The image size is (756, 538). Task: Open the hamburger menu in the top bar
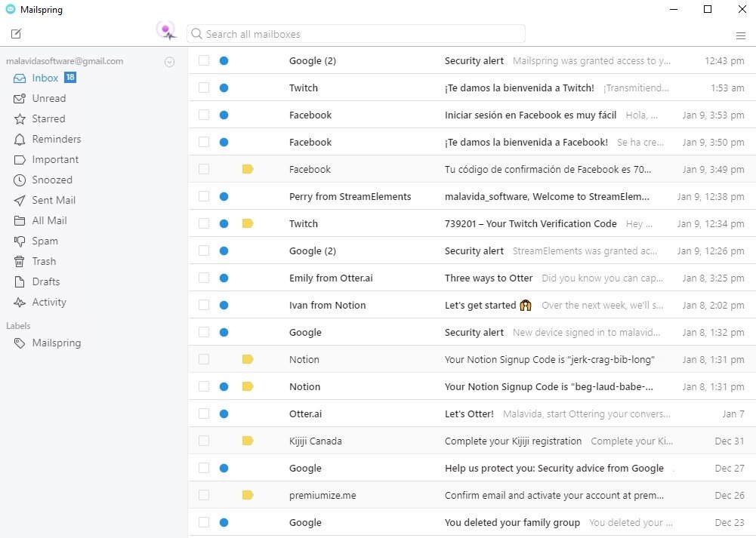coord(741,35)
